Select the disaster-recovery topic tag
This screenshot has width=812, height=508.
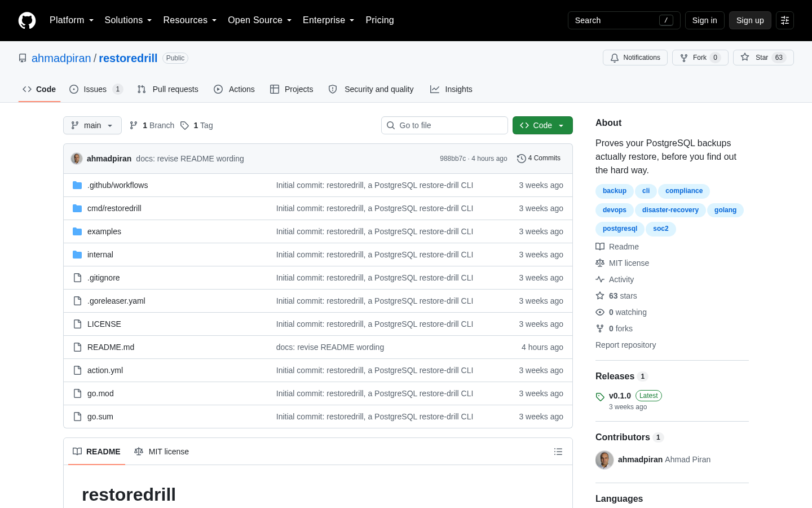670,210
